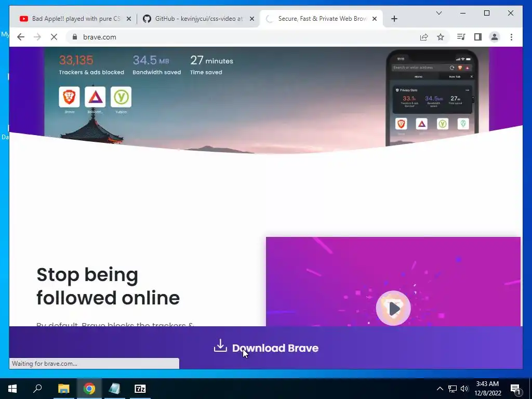532x399 pixels.
Task: Click the Chrome taskbar icon
Action: pyautogui.click(x=89, y=389)
